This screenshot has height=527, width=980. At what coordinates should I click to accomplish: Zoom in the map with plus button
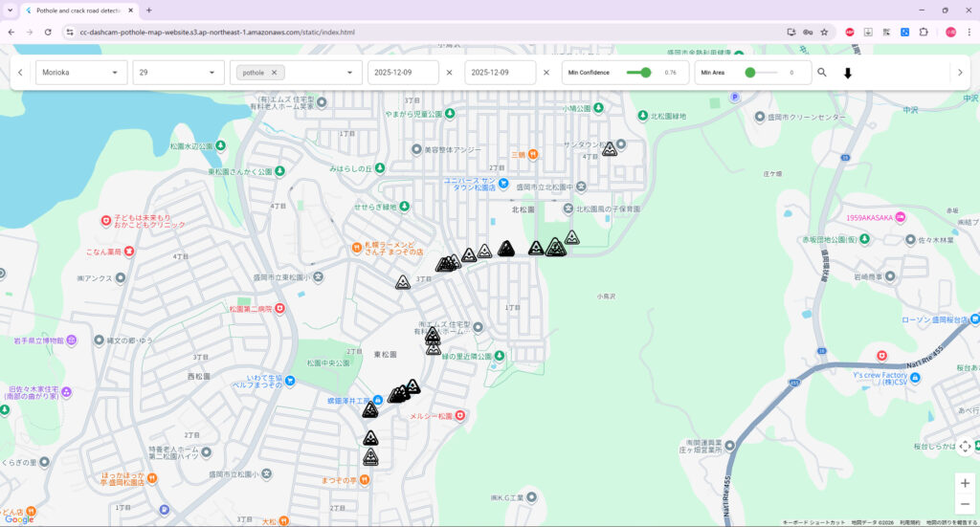pyautogui.click(x=965, y=483)
